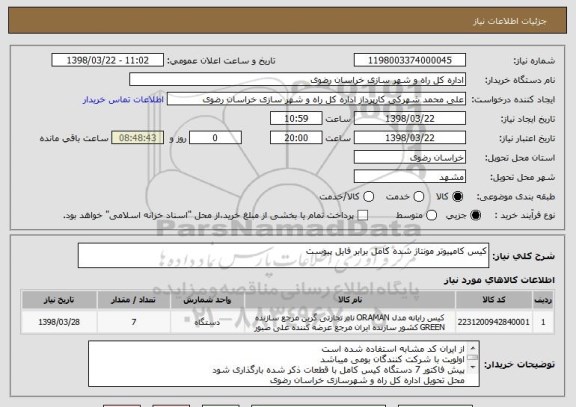Click the ORAMAN product name cell
Image resolution: width=576 pixels, height=407 pixels.
click(x=350, y=322)
